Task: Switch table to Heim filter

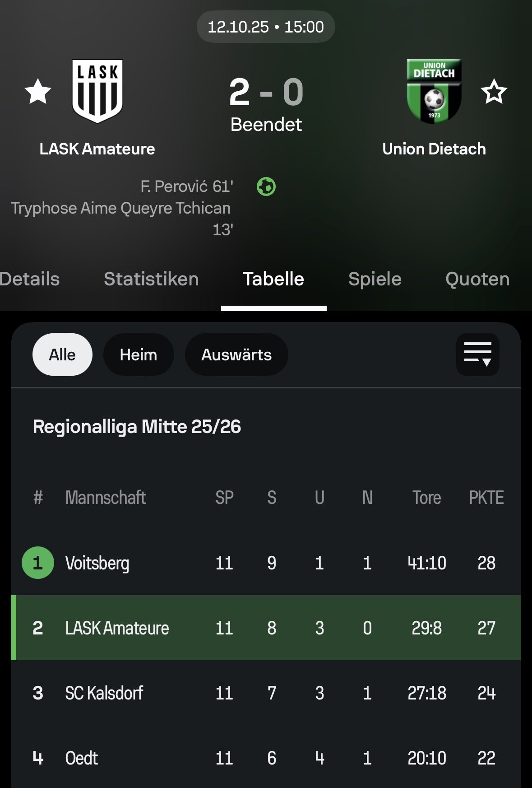Action: point(139,354)
